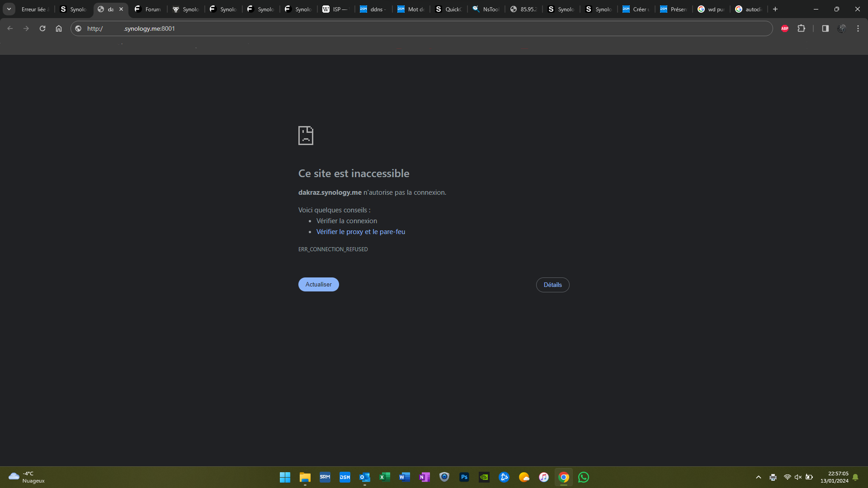Close the current active tab
This screenshot has width=868, height=488.
pos(121,9)
